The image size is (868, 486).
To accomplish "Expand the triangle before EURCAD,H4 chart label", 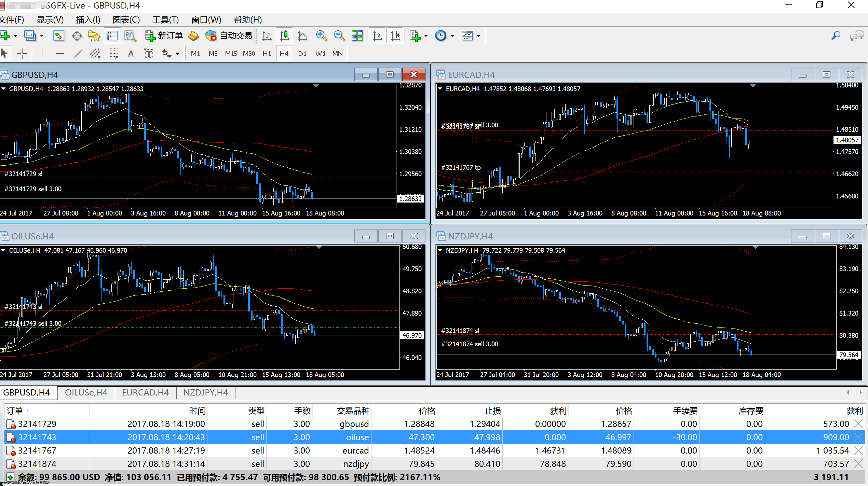I will pos(440,89).
